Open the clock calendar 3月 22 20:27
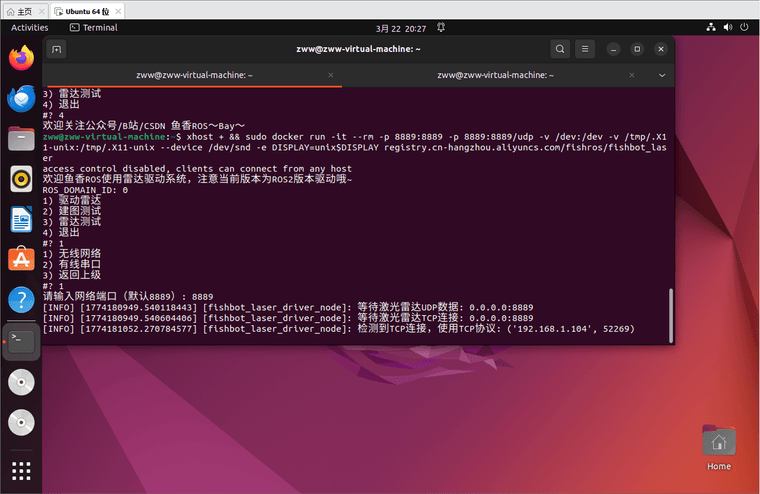 [x=401, y=29]
